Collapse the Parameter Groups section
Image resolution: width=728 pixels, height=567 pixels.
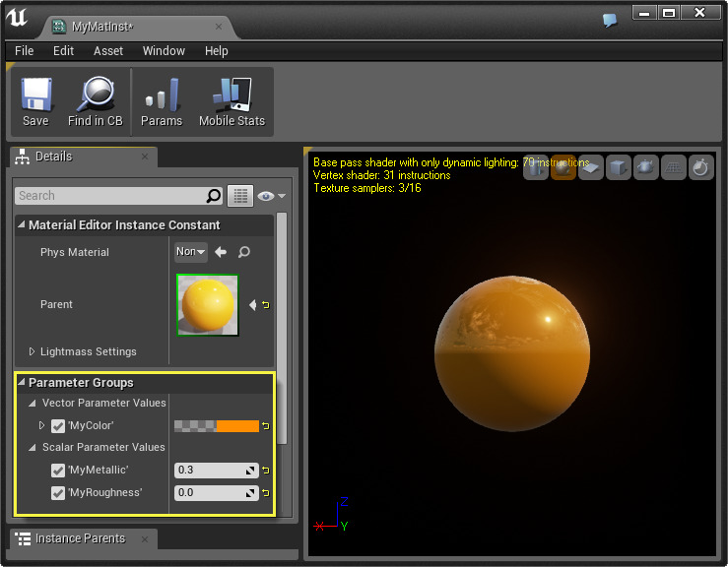[x=22, y=383]
